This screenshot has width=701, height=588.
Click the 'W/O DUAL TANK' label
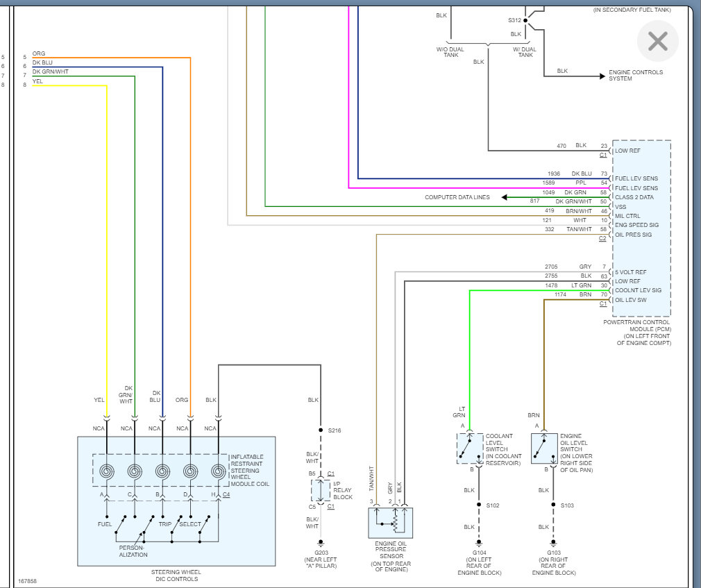pos(450,52)
